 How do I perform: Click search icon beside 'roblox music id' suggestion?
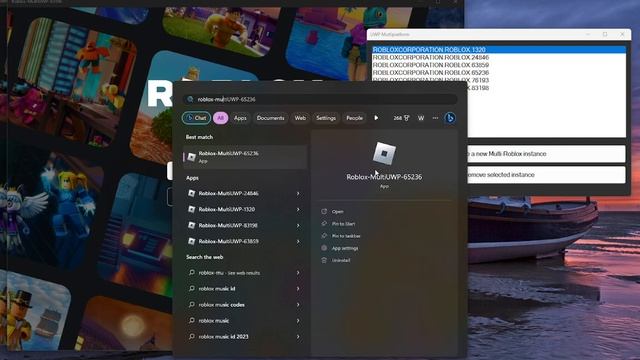coord(191,289)
